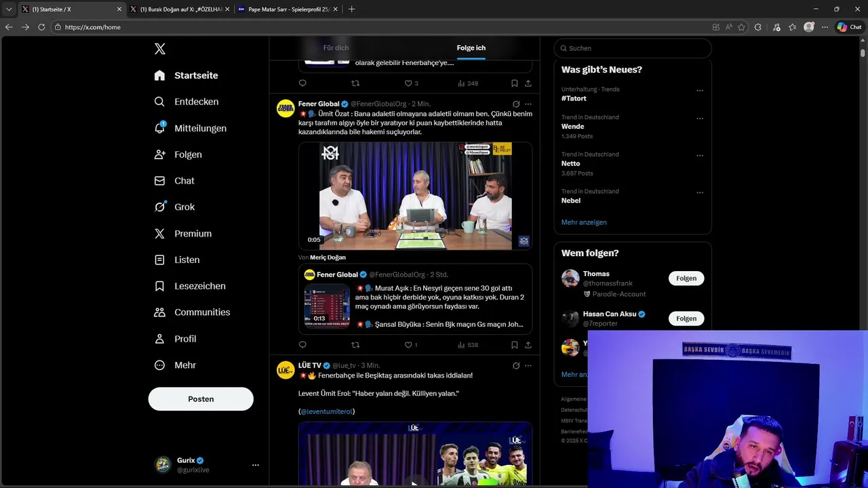Open browser extensions puzzle icon
This screenshot has width=868, height=488.
pyautogui.click(x=758, y=27)
